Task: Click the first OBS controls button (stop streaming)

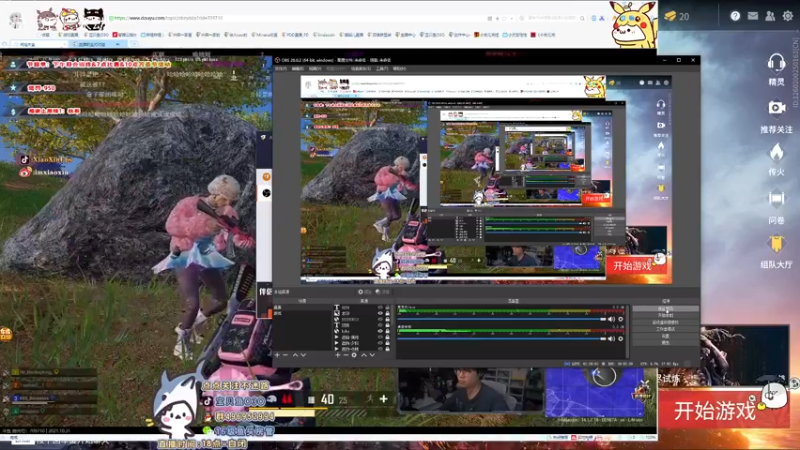Action: pos(665,309)
